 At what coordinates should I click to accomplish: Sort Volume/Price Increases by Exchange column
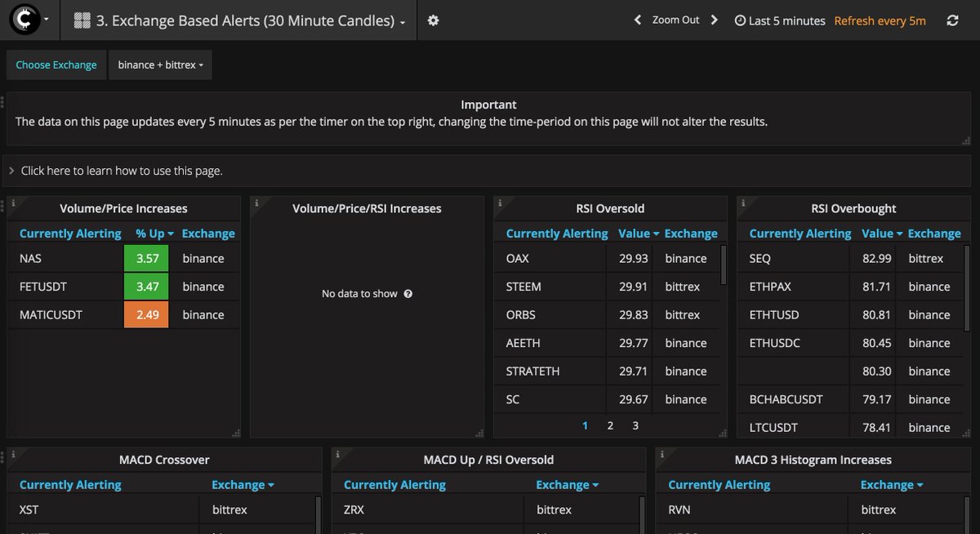(208, 234)
